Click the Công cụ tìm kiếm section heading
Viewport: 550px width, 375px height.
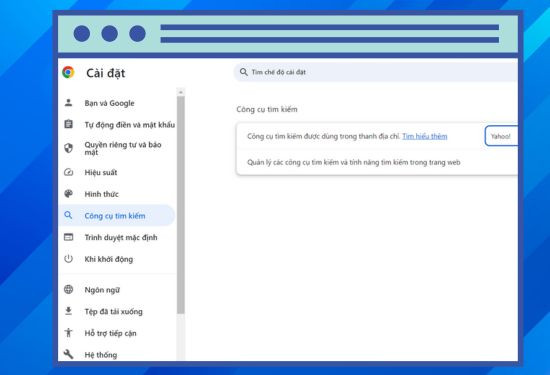267,109
